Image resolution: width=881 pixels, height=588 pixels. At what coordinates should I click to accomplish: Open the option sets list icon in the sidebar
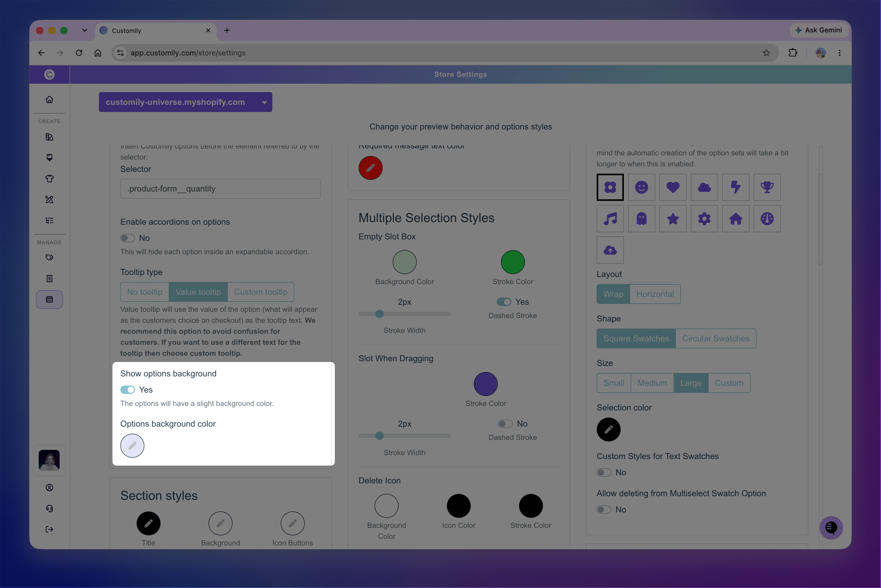49,220
